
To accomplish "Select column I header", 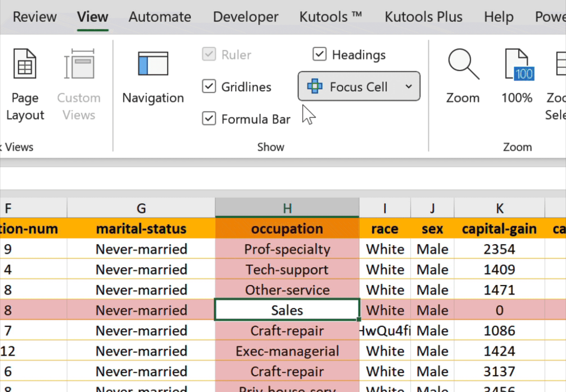I will point(385,208).
